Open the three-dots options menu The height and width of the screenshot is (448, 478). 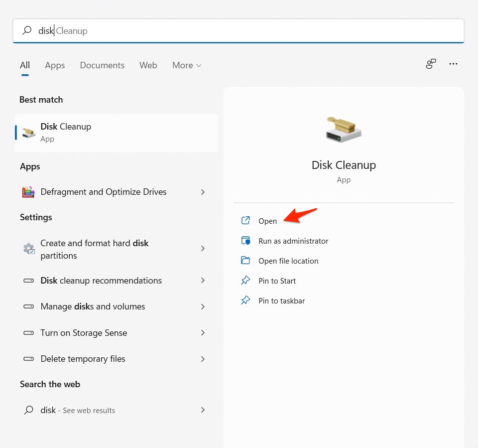point(453,64)
